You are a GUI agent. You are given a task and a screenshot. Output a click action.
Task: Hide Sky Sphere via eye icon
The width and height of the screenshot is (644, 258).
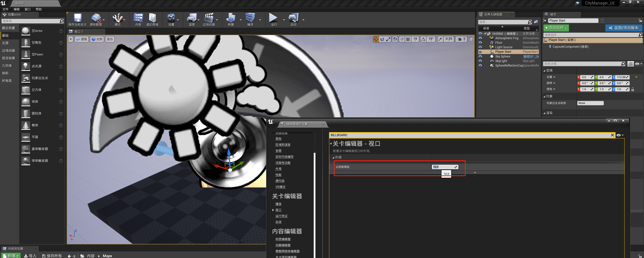point(480,57)
